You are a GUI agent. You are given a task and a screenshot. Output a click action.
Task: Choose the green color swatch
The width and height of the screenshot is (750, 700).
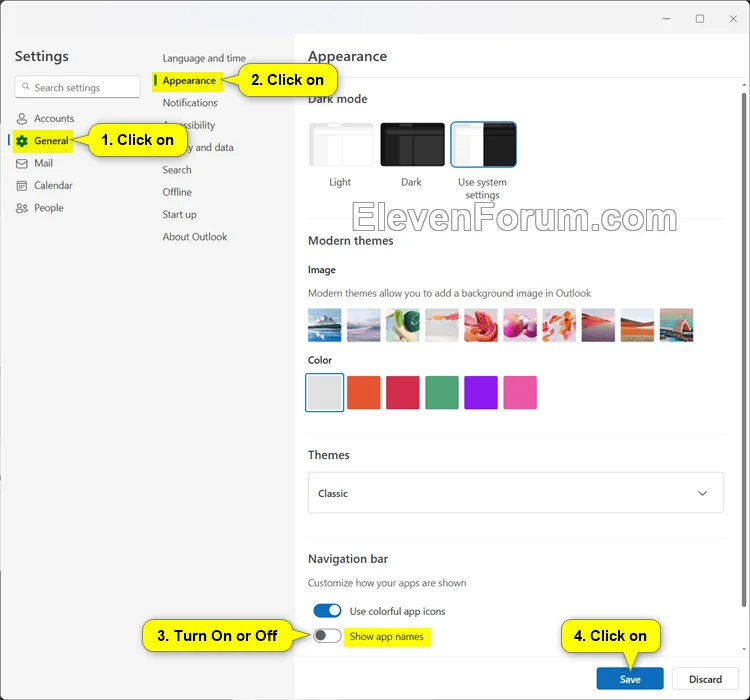442,393
